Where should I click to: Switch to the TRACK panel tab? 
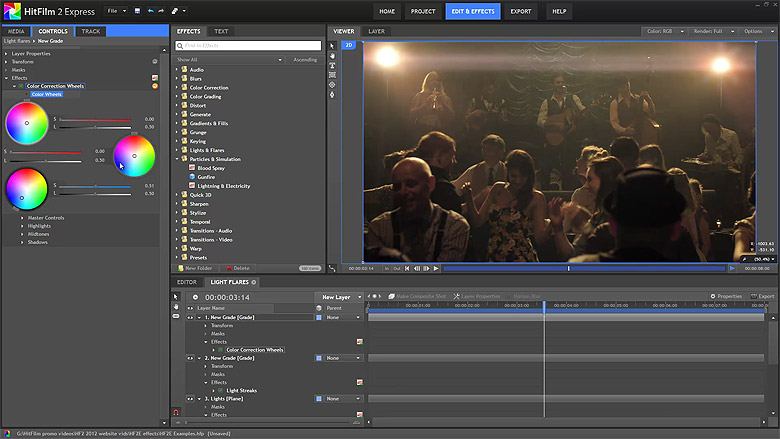pos(91,31)
